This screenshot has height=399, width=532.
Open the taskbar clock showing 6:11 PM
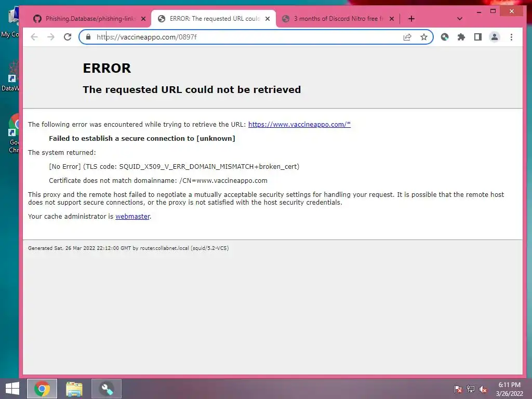[509, 389]
